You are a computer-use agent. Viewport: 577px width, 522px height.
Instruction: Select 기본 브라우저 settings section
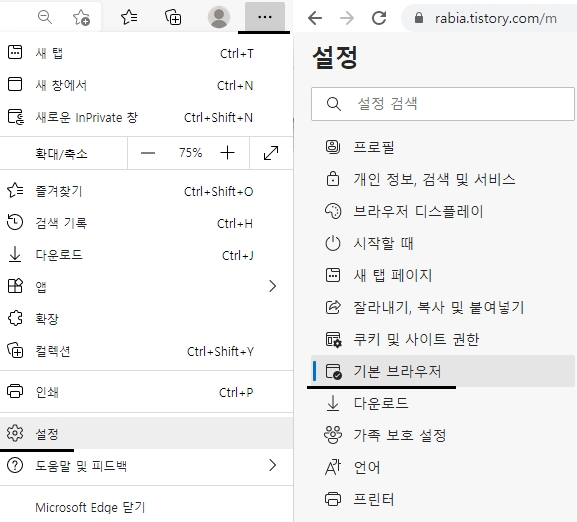point(443,371)
